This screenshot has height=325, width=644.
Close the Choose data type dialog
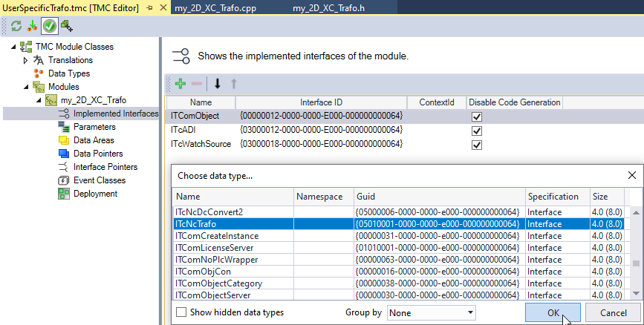[631, 176]
